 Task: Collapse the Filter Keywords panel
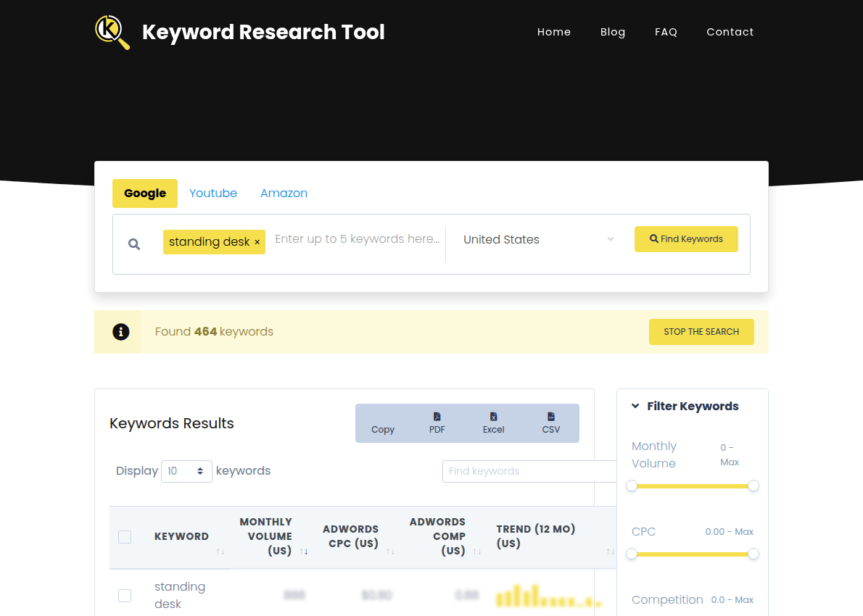[636, 406]
